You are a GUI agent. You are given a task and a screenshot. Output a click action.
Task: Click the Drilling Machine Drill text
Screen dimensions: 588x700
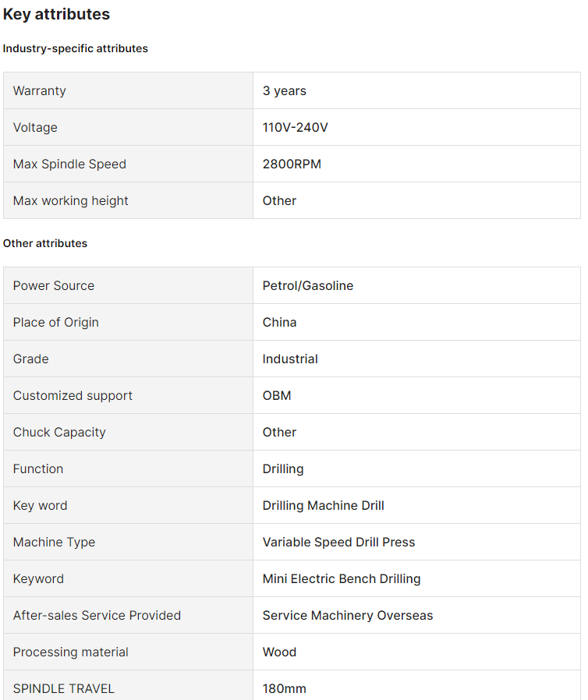pos(324,506)
